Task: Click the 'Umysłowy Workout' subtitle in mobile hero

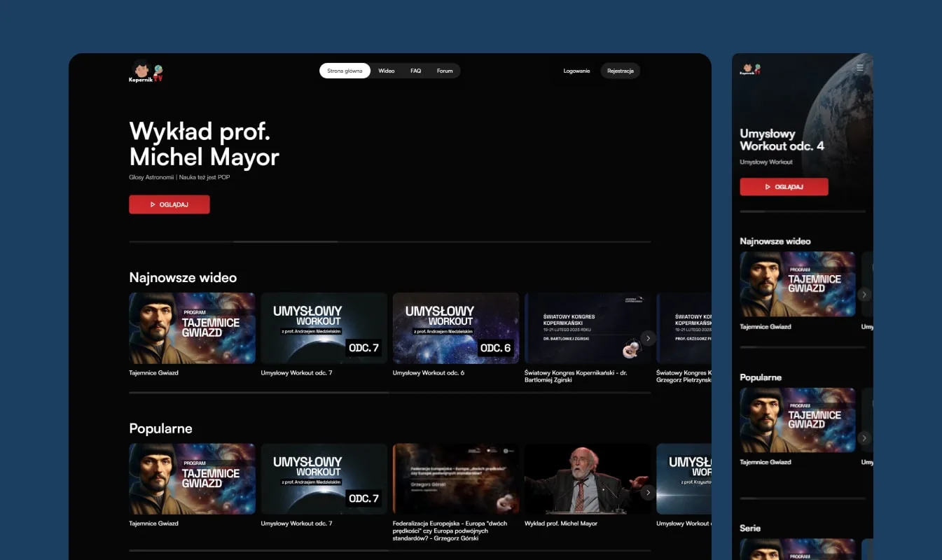Action: pyautogui.click(x=766, y=162)
